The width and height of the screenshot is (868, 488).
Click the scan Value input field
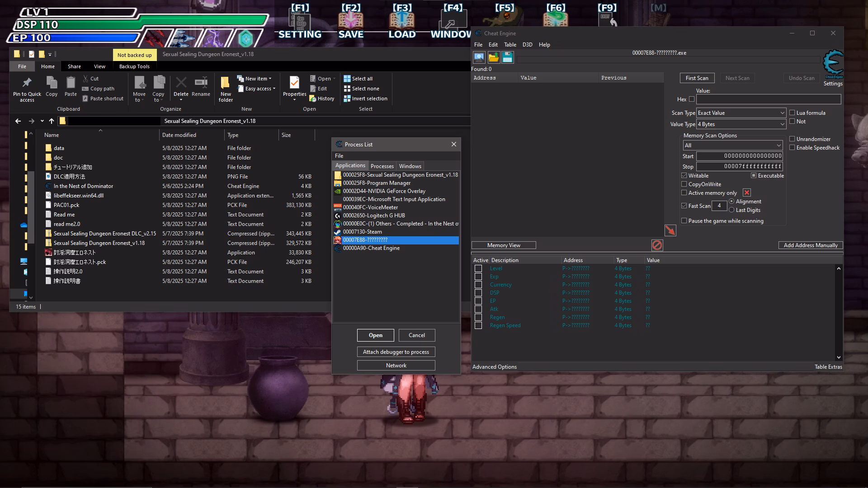point(769,99)
